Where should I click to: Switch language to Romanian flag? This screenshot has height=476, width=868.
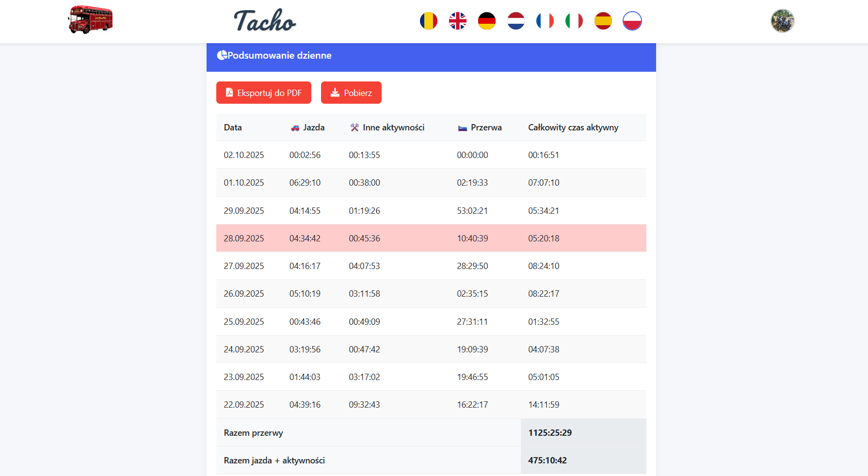[x=429, y=21]
